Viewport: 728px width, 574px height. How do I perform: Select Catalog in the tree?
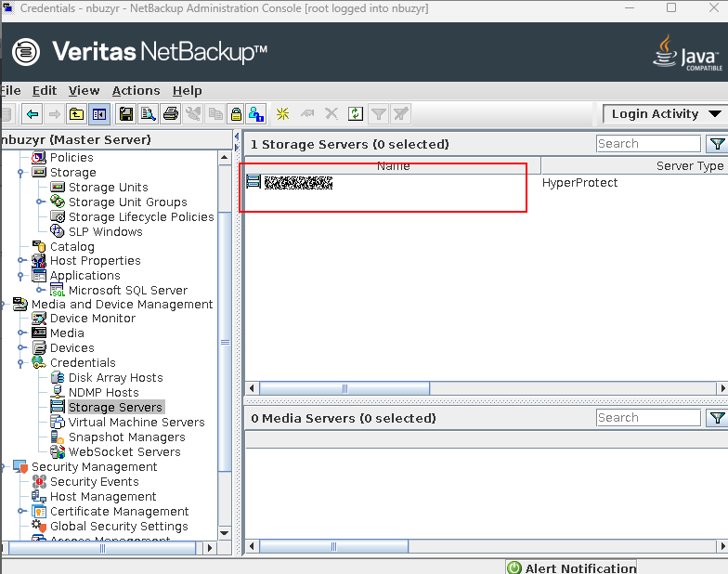tap(72, 247)
